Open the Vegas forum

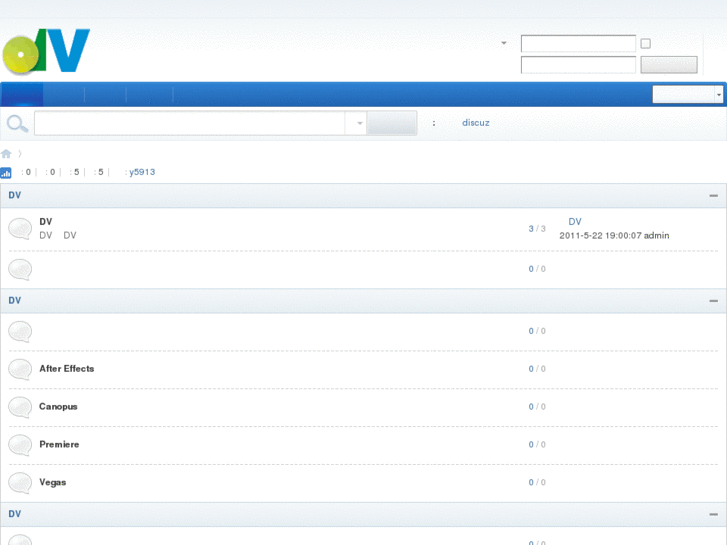point(52,482)
